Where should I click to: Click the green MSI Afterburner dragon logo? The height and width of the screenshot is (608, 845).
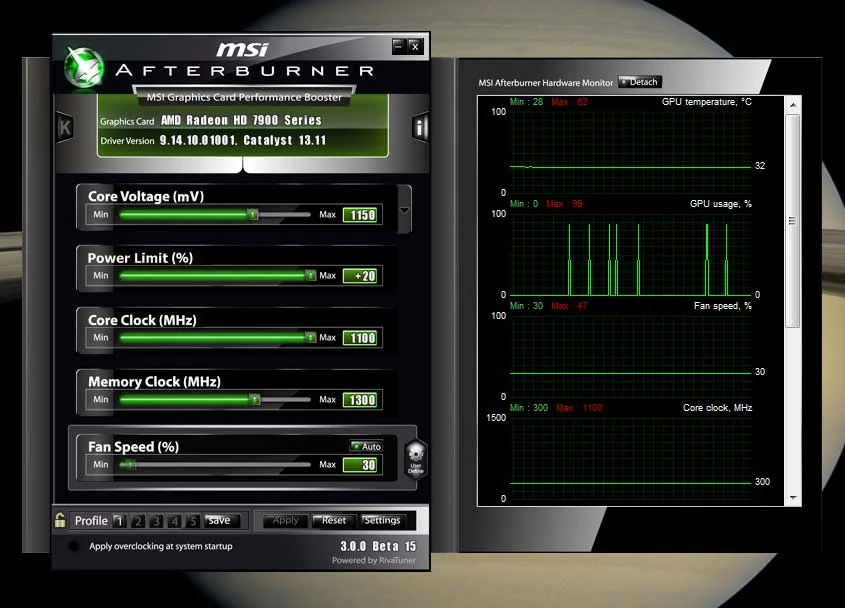(x=84, y=67)
